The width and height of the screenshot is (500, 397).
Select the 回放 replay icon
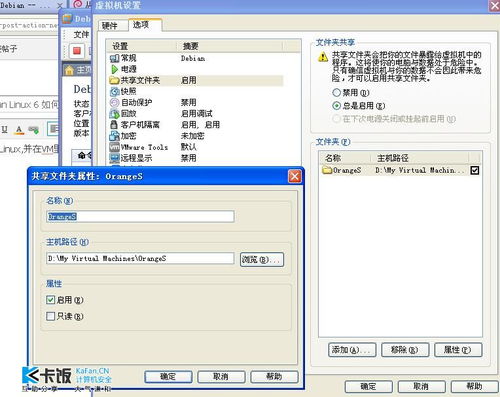click(x=114, y=114)
